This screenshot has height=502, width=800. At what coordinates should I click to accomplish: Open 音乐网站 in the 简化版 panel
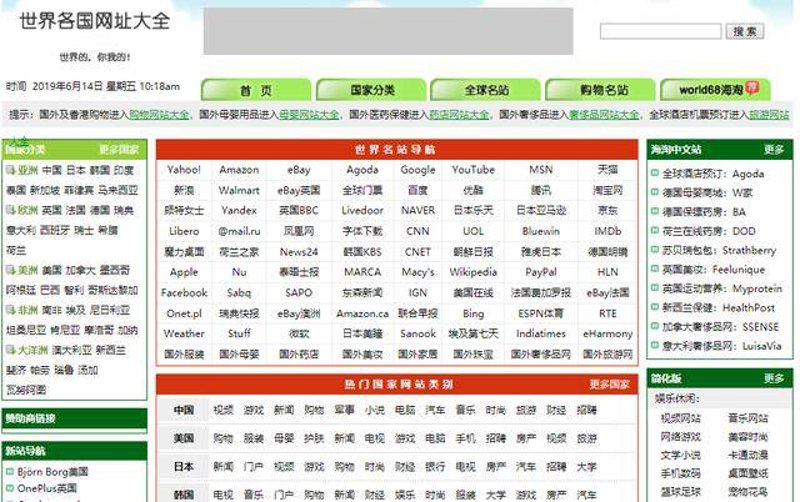click(747, 418)
